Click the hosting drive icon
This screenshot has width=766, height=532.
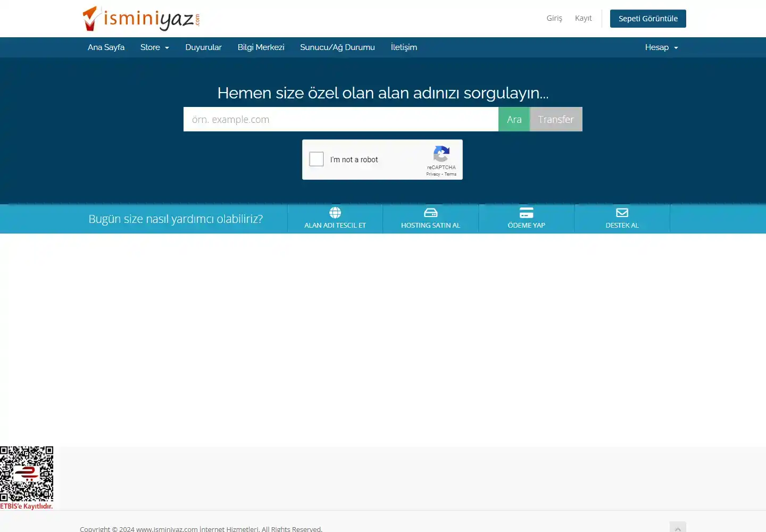tap(431, 213)
